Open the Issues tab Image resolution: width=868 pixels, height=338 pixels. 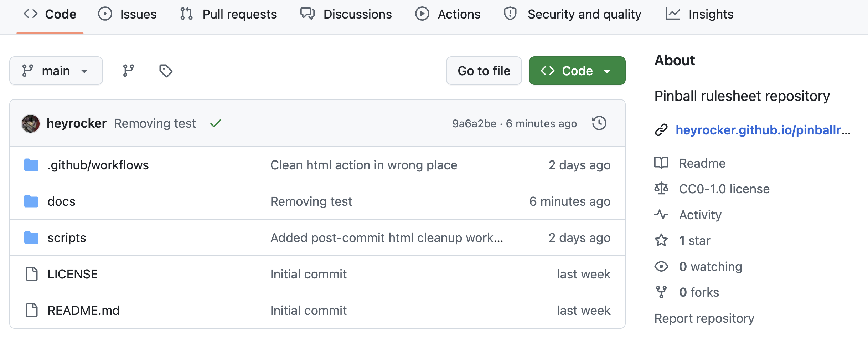[x=127, y=14]
